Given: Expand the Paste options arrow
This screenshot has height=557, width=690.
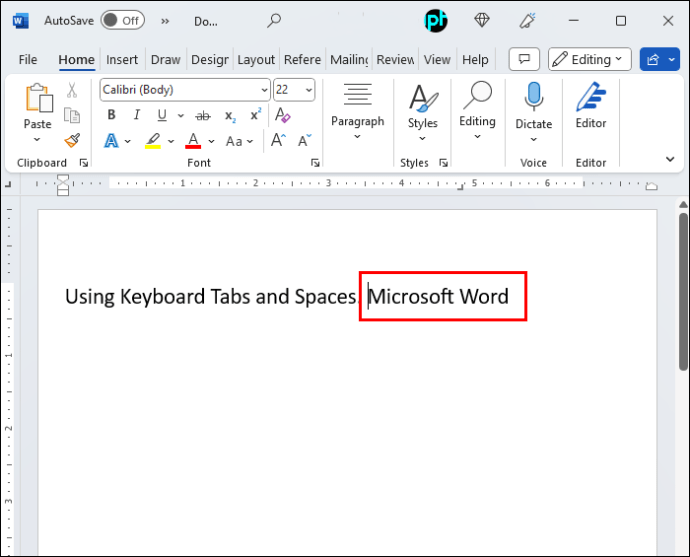Looking at the screenshot, I should [37, 139].
